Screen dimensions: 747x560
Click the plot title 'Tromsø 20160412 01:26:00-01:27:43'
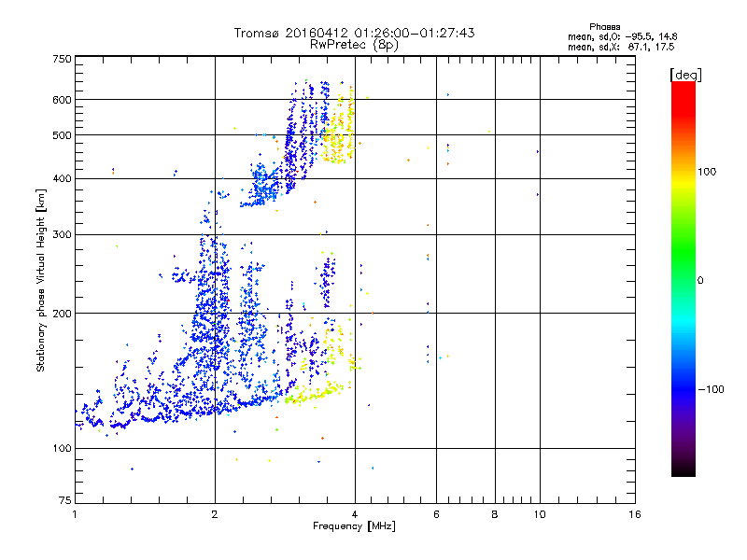tap(354, 33)
